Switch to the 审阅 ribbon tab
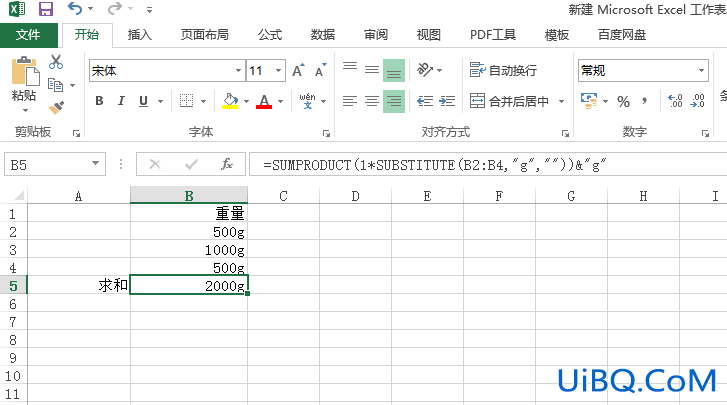The width and height of the screenshot is (727, 405). pyautogui.click(x=376, y=35)
